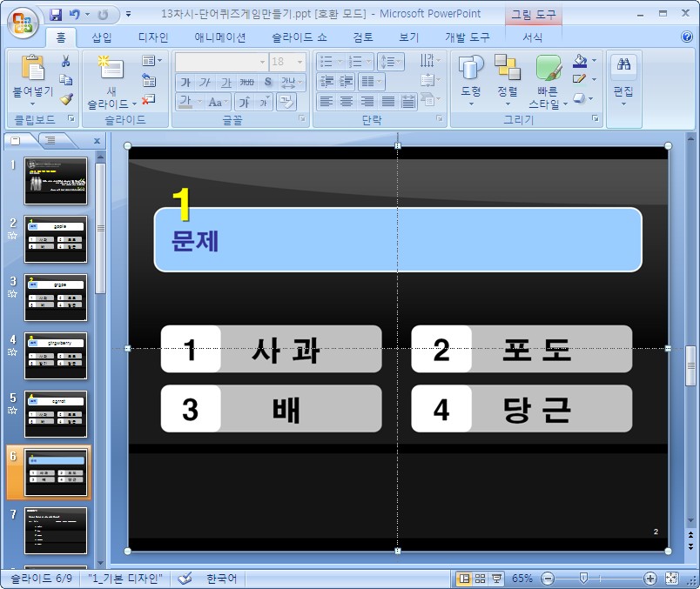700x589 pixels.
Task: Click the zoom slider handle
Action: pos(583,579)
